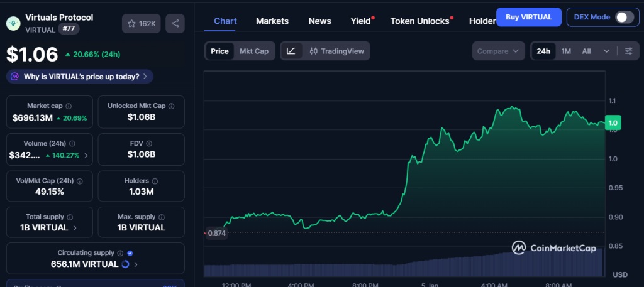Viewport: 644px width, 287px height.
Task: Toggle DEX Mode switch
Action: click(624, 17)
